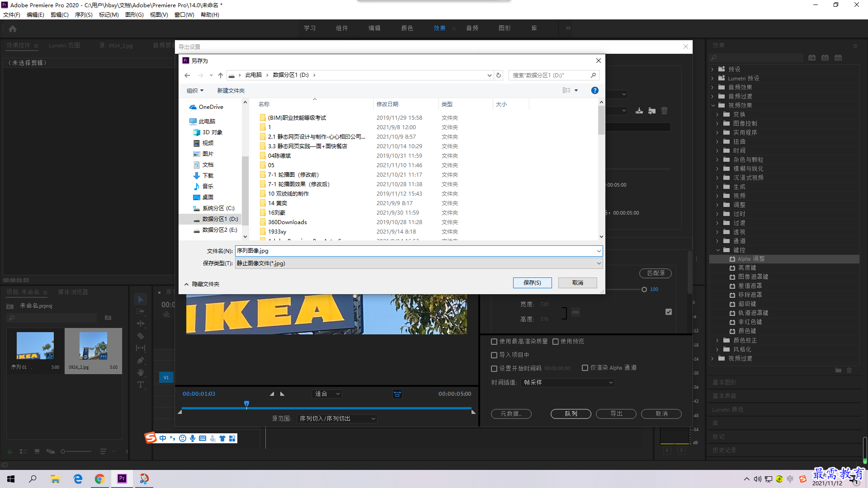Open File Explorer from taskbar

click(x=55, y=479)
